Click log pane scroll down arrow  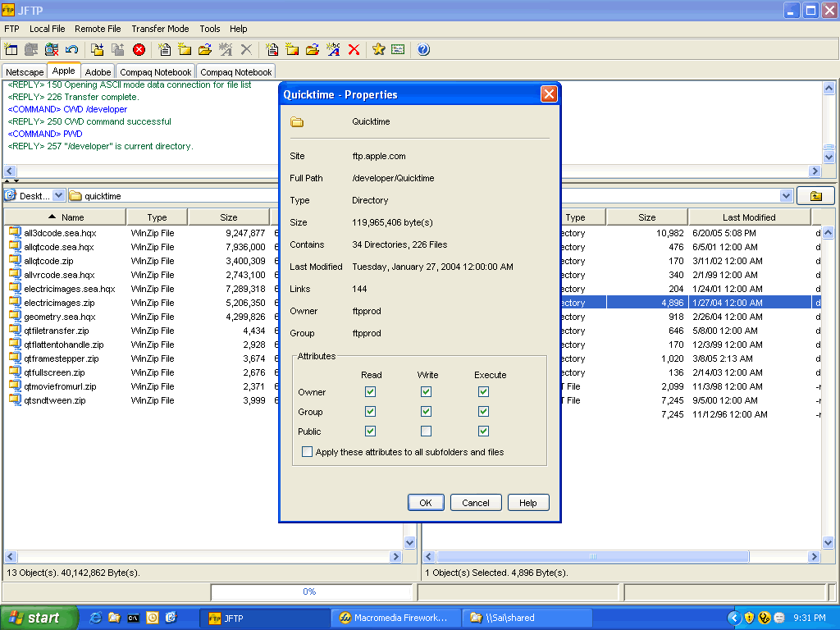pos(829,157)
